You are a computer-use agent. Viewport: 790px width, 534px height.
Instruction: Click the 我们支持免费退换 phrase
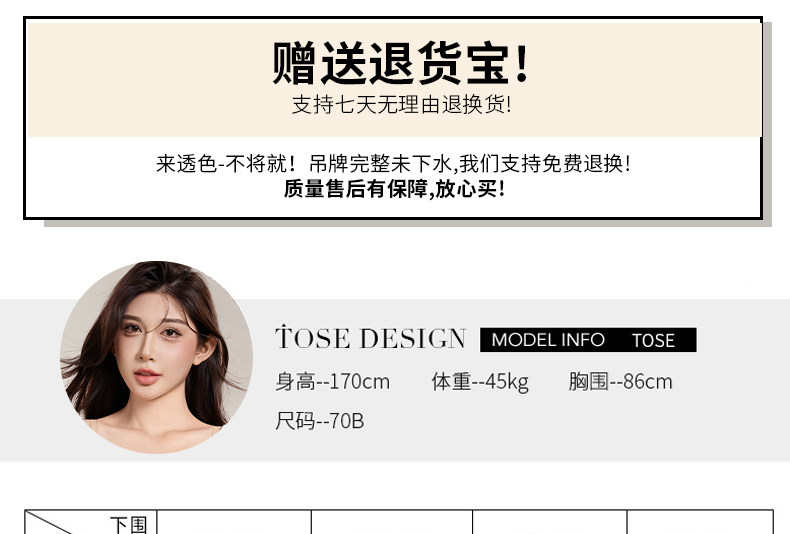pos(545,164)
